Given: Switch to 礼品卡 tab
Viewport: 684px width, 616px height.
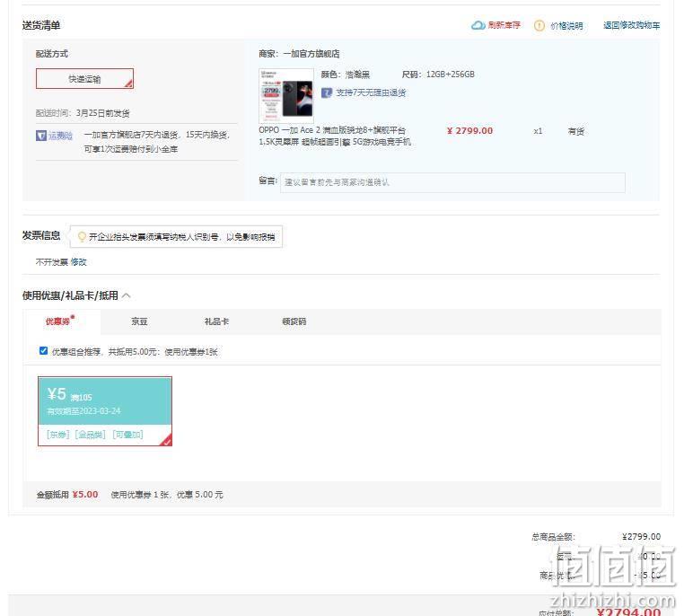Looking at the screenshot, I should point(216,321).
